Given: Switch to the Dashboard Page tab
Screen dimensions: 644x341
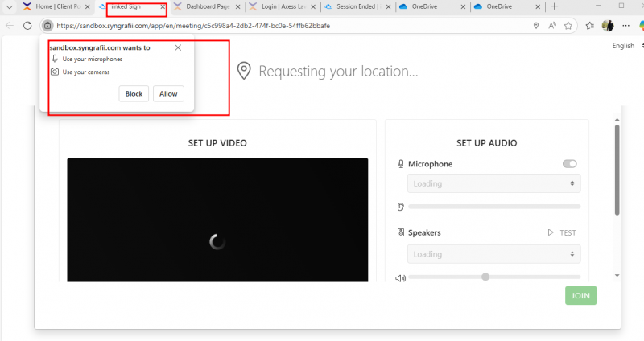Looking at the screenshot, I should [x=206, y=6].
